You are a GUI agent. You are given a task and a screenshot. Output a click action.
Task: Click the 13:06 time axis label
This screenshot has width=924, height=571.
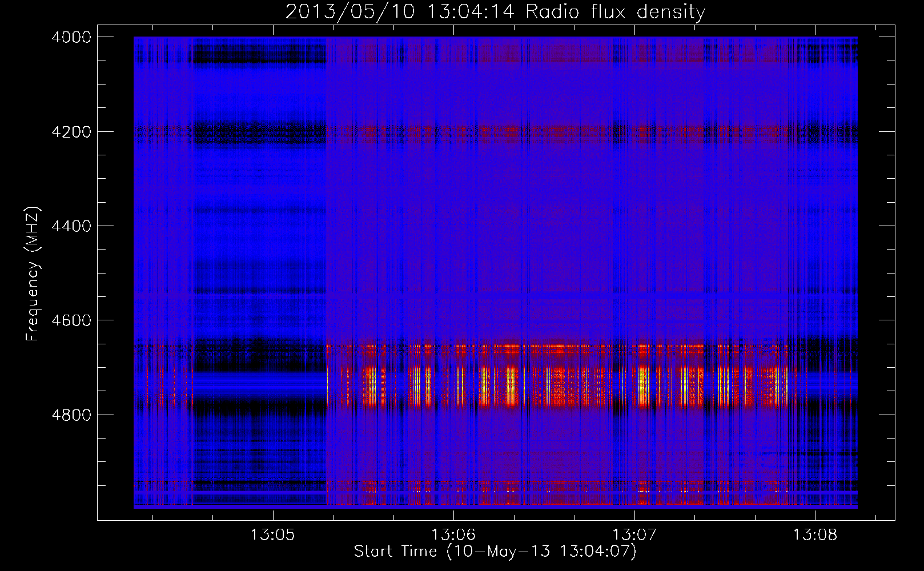click(x=453, y=535)
